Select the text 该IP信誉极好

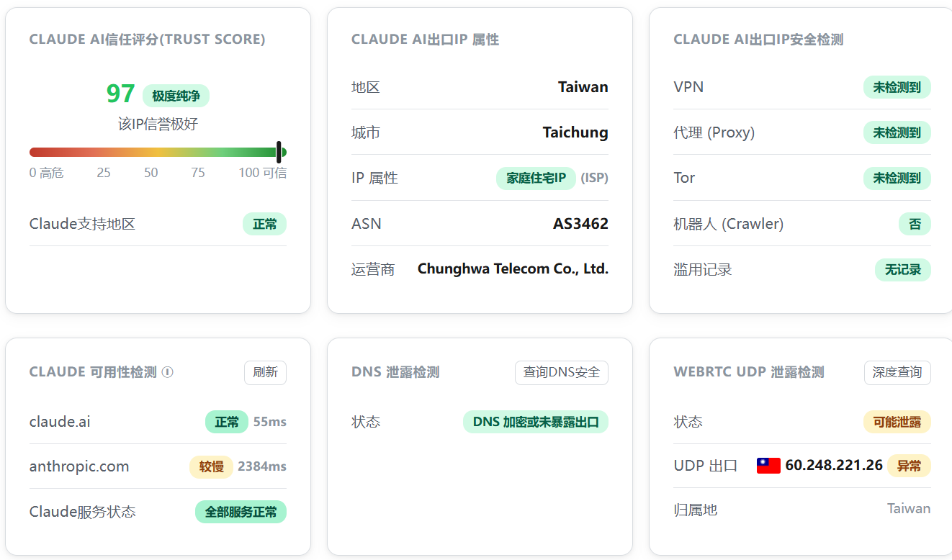pos(158,124)
